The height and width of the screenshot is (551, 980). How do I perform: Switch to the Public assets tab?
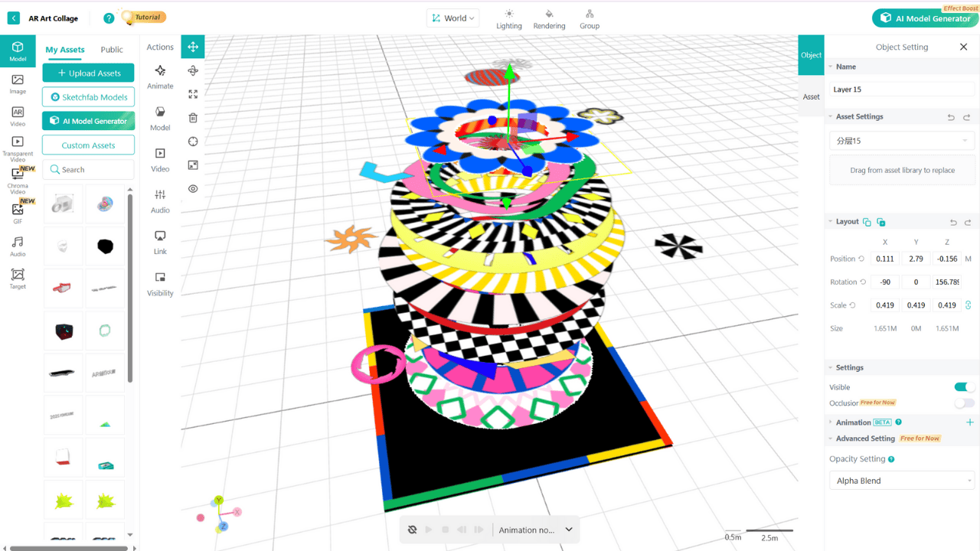pos(112,49)
